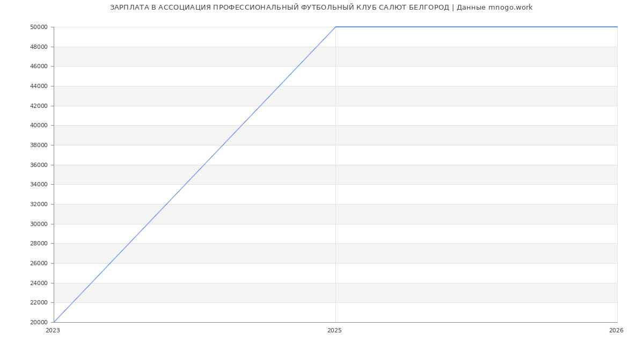The image size is (644, 349).
Task: Click the 22000 y-axis label
Action: pyautogui.click(x=39, y=303)
